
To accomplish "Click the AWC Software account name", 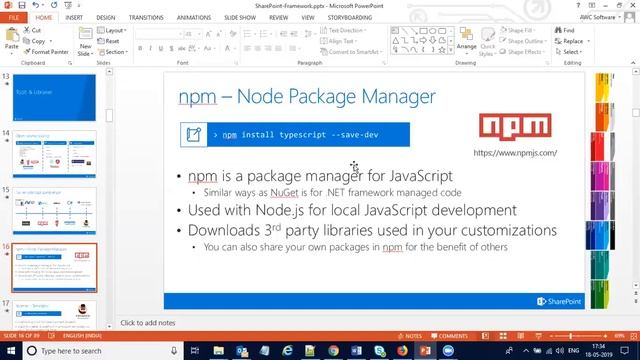I will (598, 17).
